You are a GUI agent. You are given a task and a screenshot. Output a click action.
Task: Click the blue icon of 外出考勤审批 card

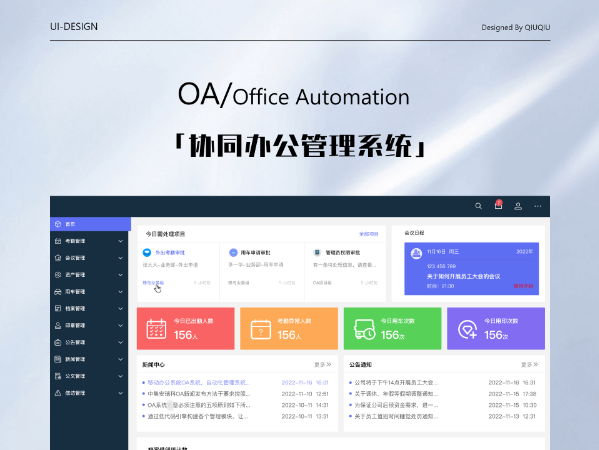[147, 253]
